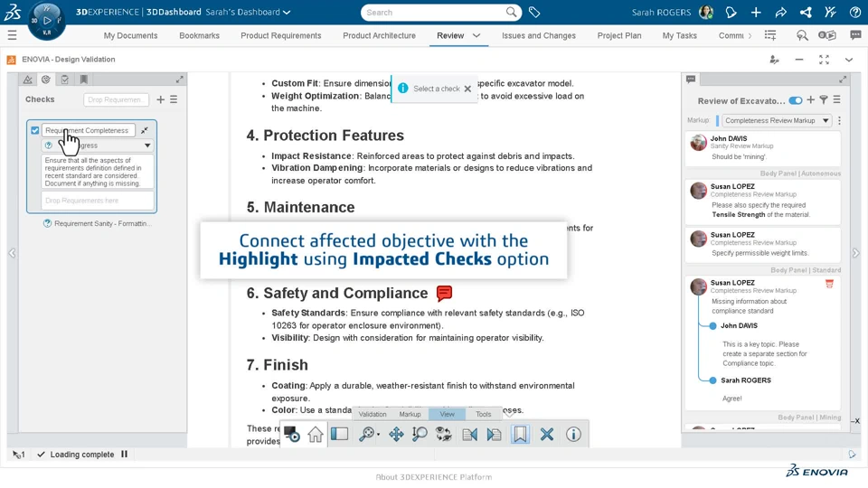
Task: Expand more tabs chevron after Community
Action: 750,35
